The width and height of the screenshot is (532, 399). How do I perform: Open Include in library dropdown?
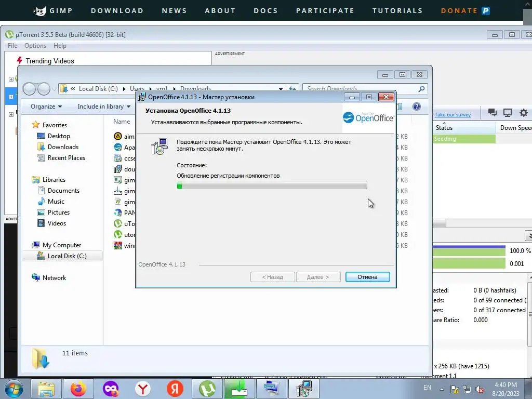coord(104,107)
